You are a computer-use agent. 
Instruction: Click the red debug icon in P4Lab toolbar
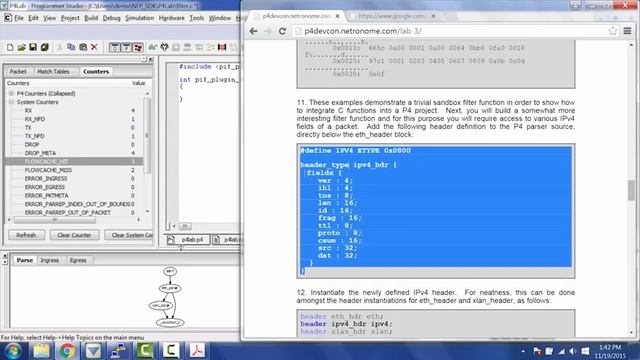pyautogui.click(x=222, y=47)
